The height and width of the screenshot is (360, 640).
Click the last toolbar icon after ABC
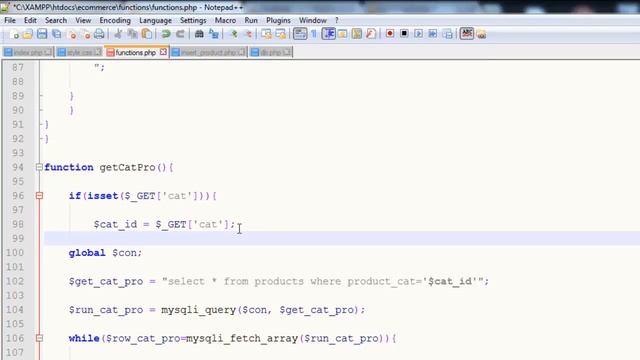tap(482, 34)
